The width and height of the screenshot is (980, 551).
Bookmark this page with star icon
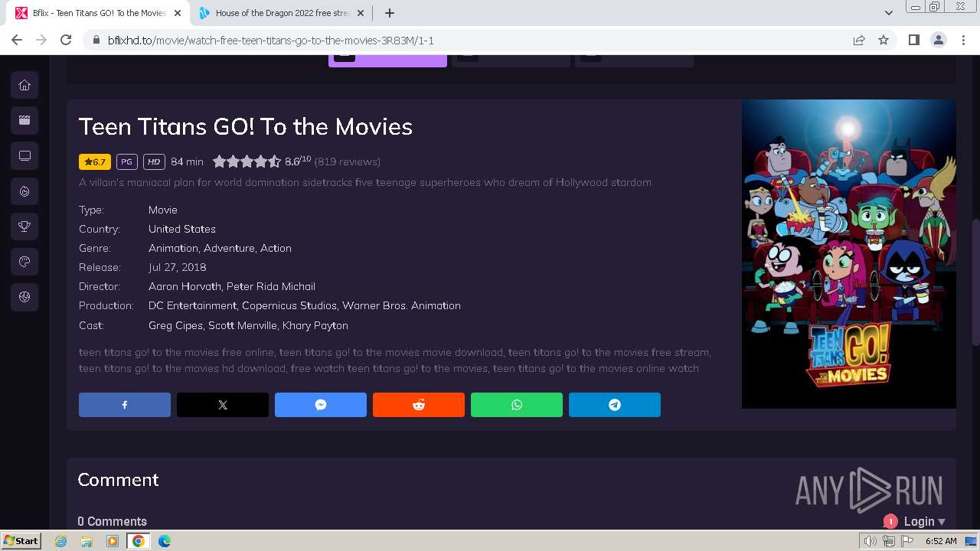point(884,41)
